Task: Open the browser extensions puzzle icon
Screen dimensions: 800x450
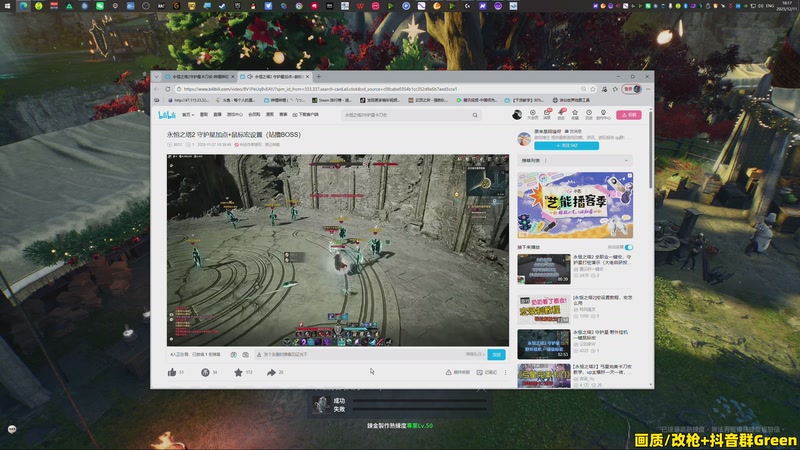Action: [605, 89]
